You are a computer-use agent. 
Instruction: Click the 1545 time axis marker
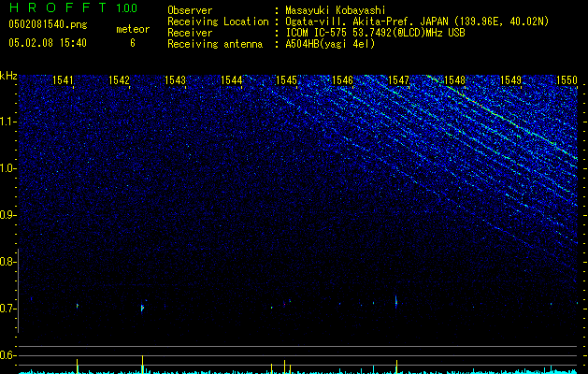(x=286, y=80)
